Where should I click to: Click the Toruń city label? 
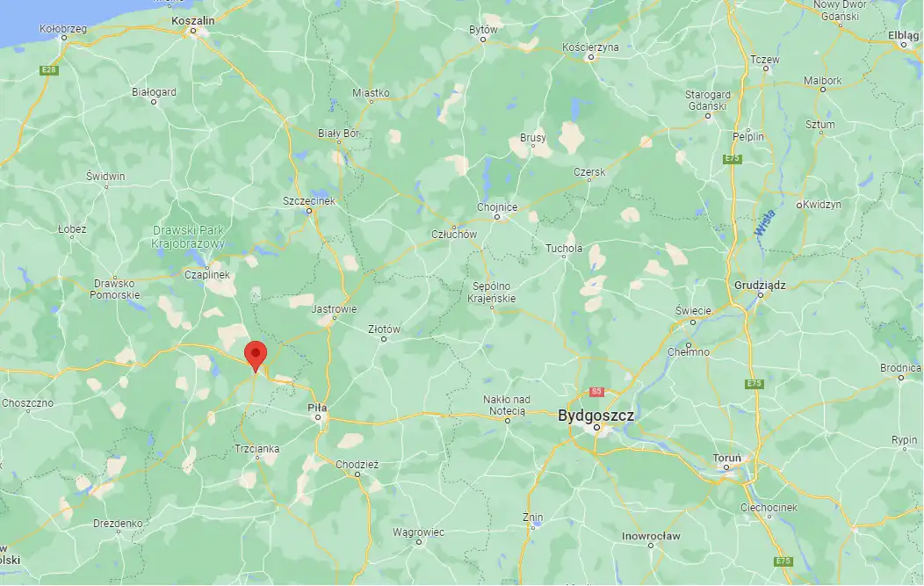(726, 458)
